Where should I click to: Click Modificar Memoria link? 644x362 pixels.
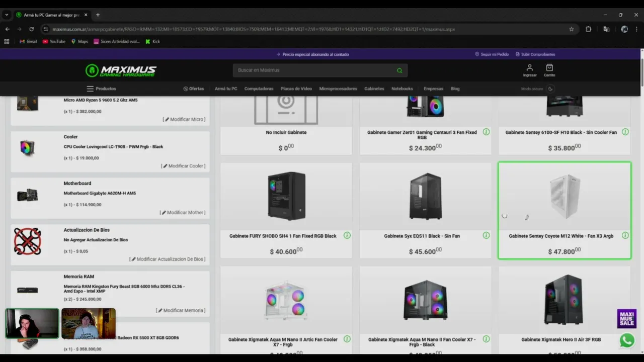[x=181, y=311]
